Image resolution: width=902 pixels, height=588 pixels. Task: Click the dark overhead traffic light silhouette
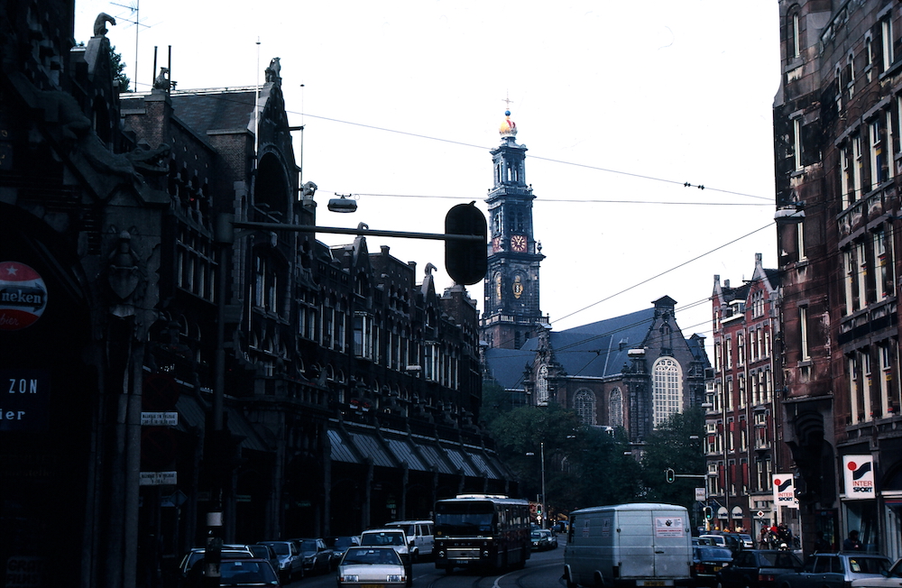(x=465, y=243)
